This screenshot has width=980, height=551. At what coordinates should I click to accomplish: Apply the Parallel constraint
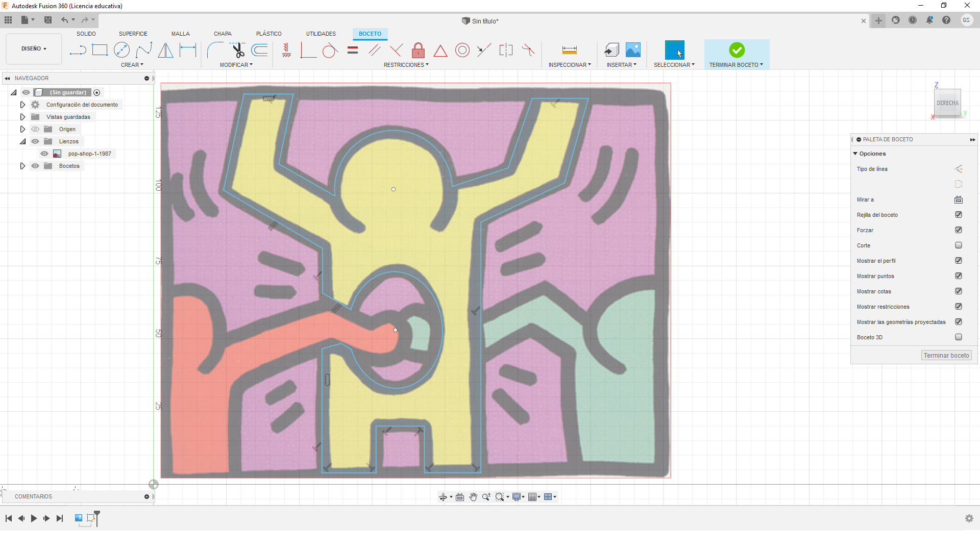(374, 50)
